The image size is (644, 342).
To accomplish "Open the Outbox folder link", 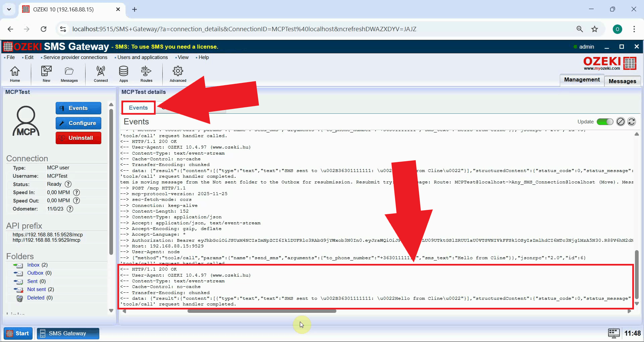I will click(35, 273).
